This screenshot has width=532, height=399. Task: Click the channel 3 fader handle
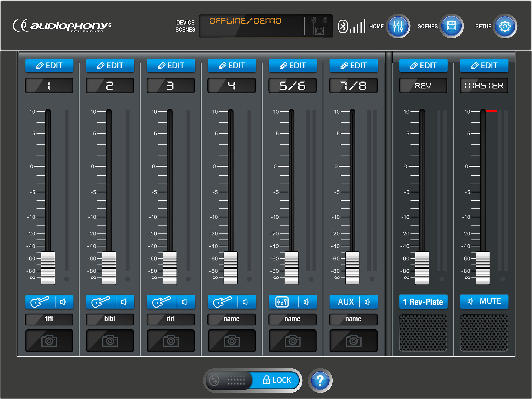coord(170,268)
